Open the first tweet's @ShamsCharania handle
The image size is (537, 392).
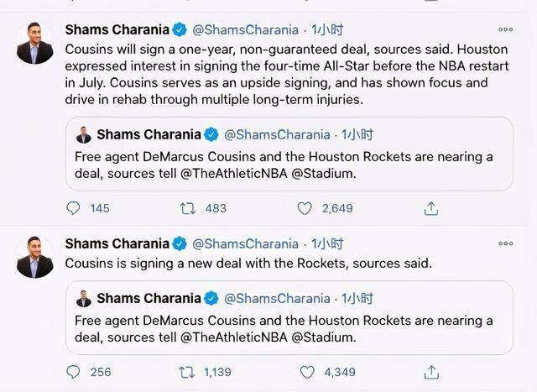point(245,30)
